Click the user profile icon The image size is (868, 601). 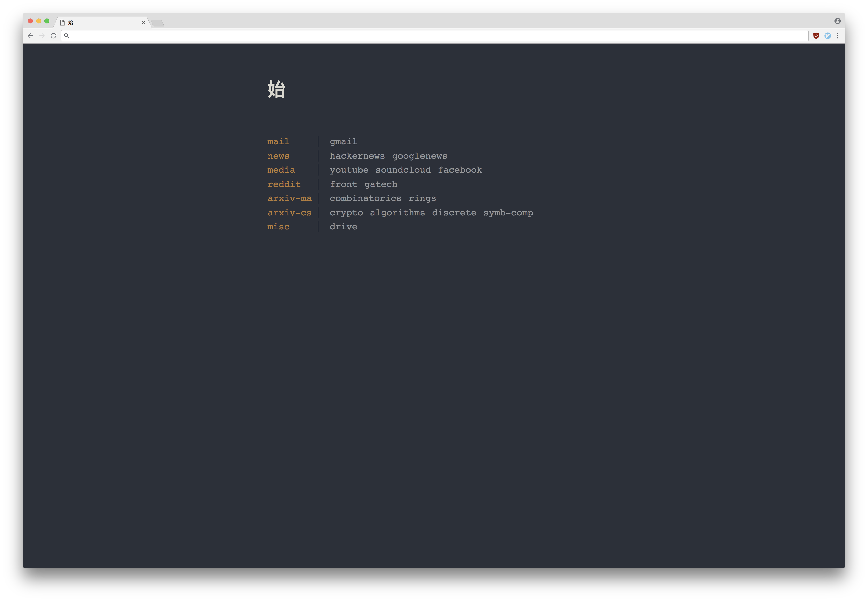838,21
